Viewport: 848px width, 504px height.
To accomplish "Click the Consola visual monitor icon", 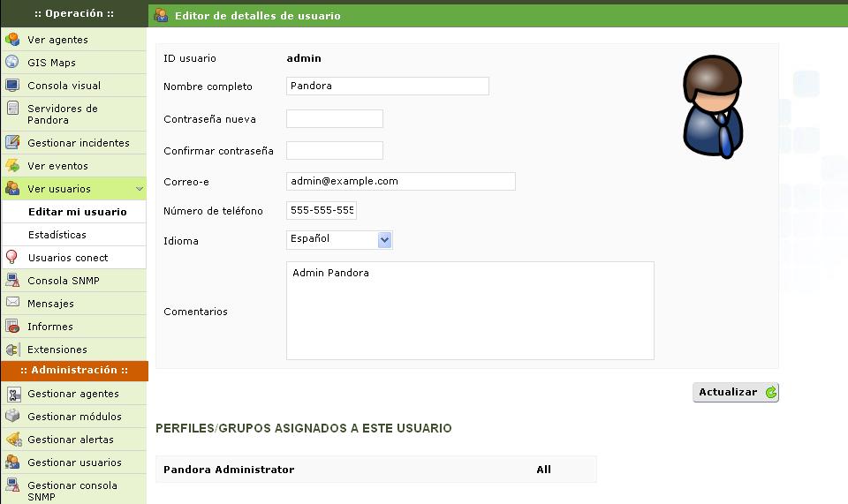I will tap(12, 86).
